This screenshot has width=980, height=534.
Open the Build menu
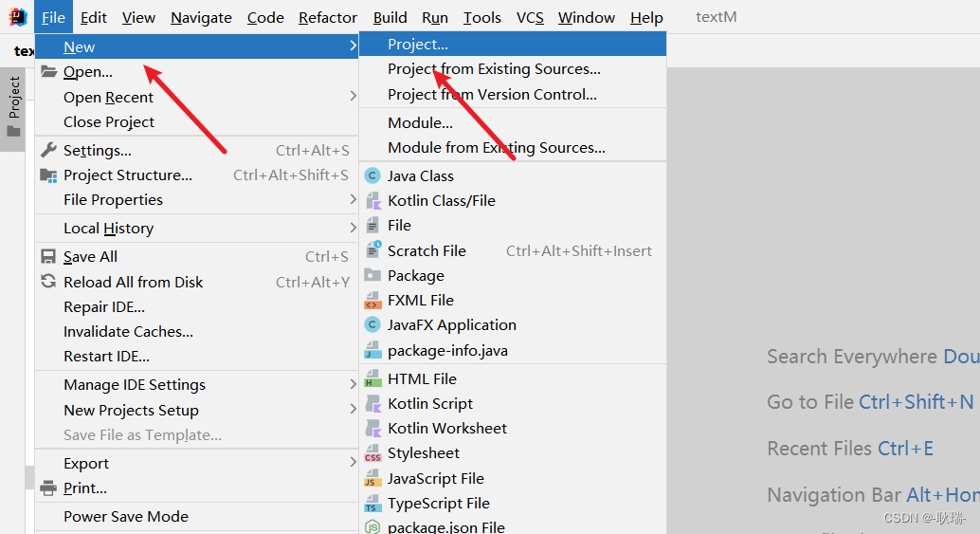coord(390,17)
